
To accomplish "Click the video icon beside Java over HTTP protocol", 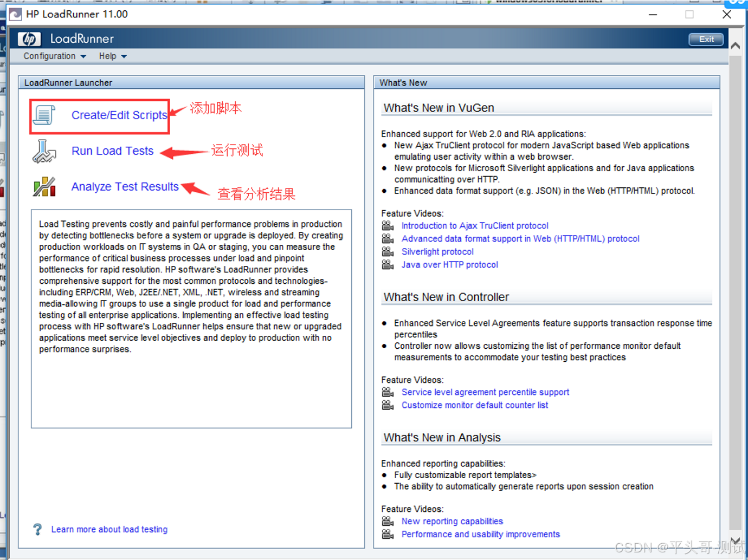I will click(388, 264).
